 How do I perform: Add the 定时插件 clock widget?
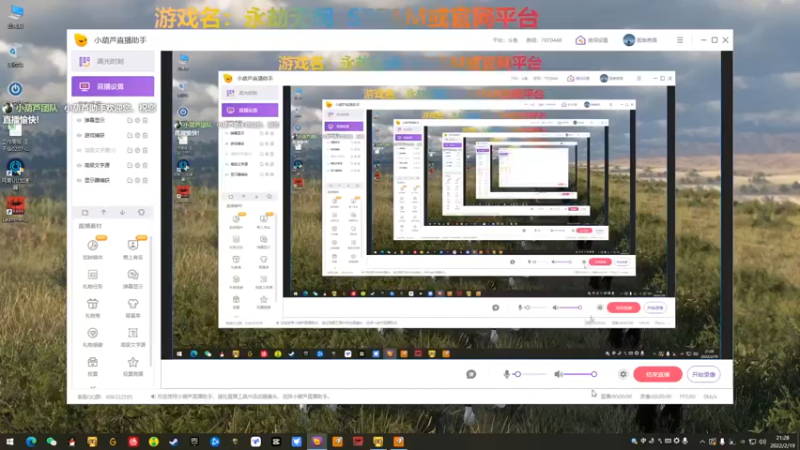pyautogui.click(x=93, y=249)
